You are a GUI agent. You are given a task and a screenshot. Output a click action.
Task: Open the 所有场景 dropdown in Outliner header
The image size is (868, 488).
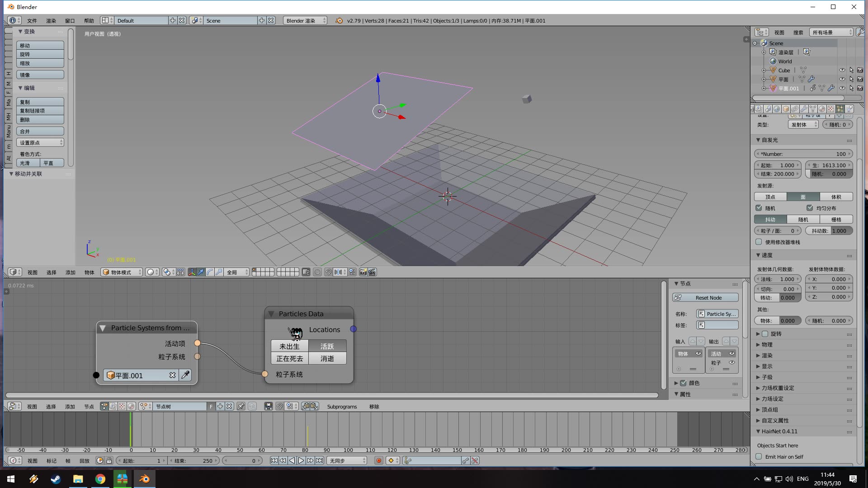pos(831,32)
